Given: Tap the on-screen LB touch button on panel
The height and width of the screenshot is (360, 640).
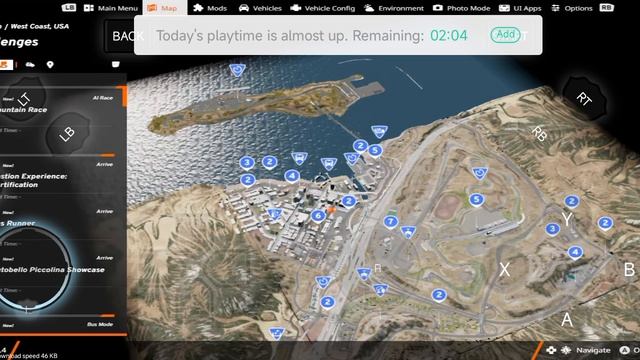Looking at the screenshot, I should click(x=67, y=134).
